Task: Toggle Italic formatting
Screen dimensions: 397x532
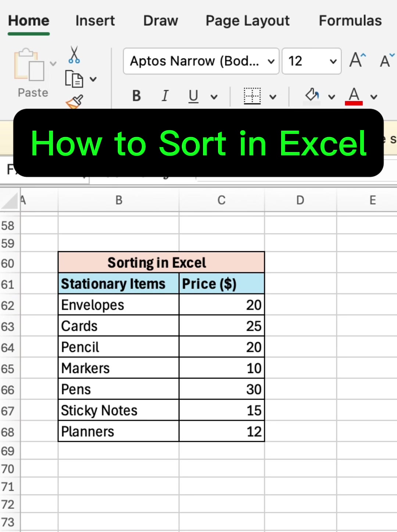Action: click(165, 96)
